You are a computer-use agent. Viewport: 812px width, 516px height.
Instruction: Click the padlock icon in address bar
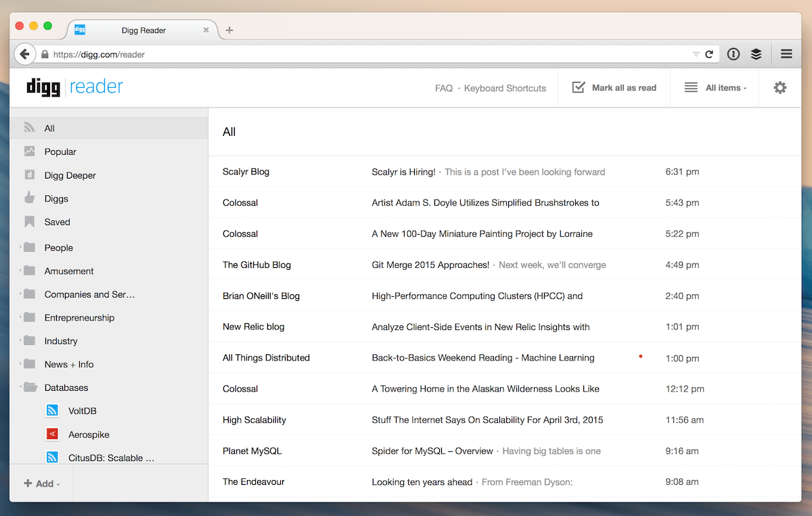click(45, 54)
